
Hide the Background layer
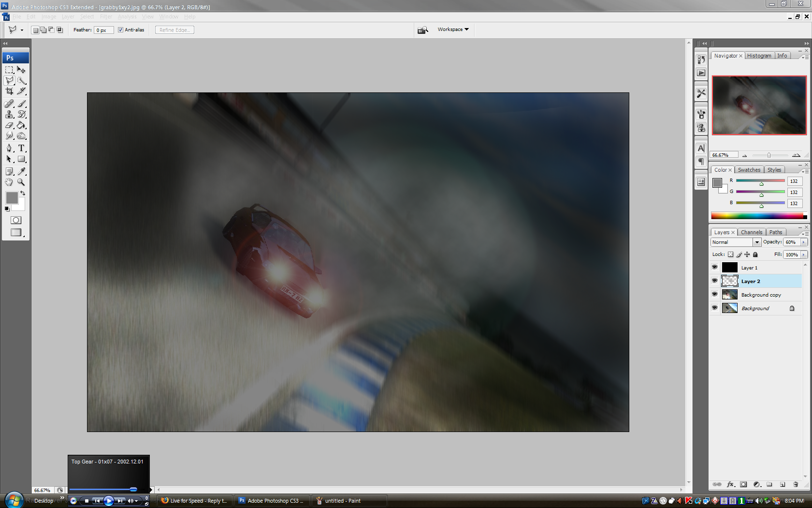(714, 308)
